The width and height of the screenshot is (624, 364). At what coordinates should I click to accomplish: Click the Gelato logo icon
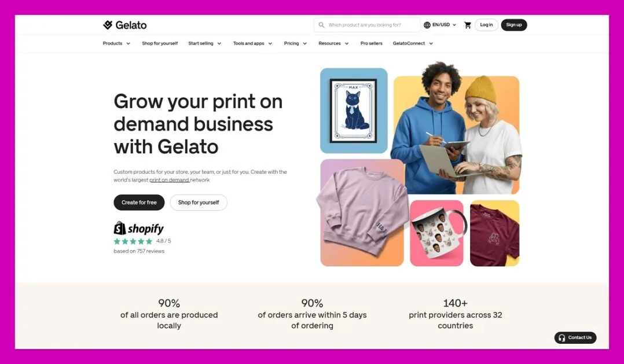coord(108,25)
